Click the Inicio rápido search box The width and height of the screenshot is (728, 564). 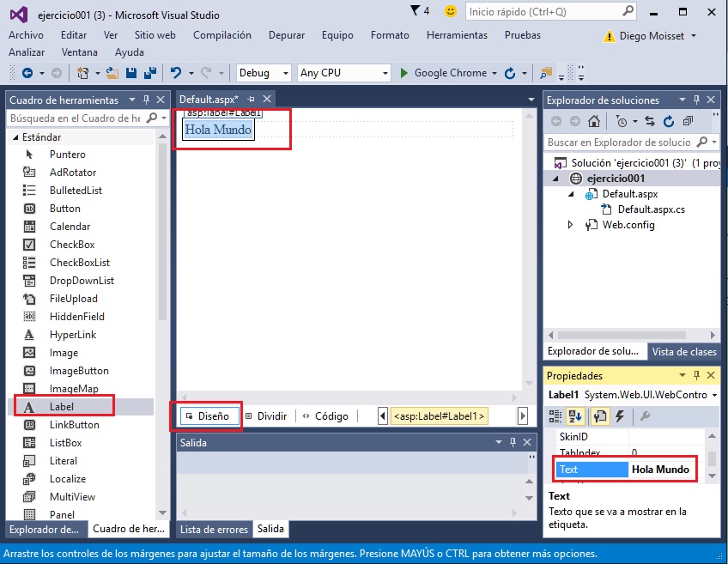(x=550, y=12)
